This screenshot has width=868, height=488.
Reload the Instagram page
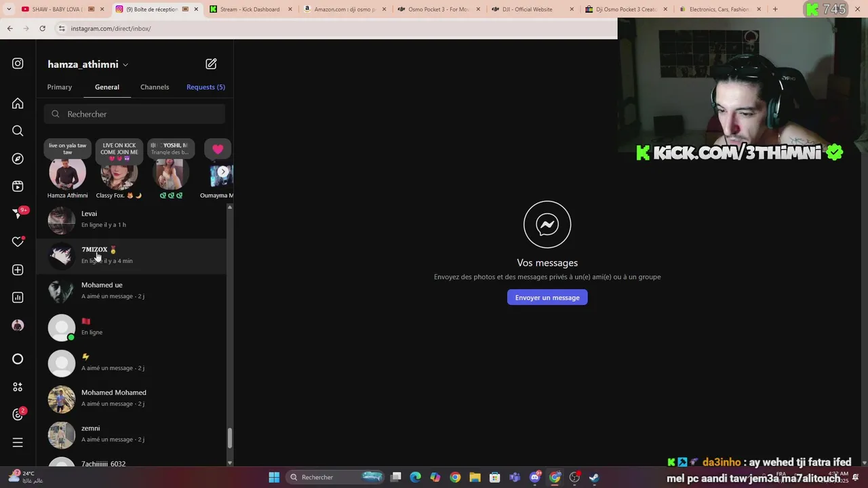[x=42, y=28]
